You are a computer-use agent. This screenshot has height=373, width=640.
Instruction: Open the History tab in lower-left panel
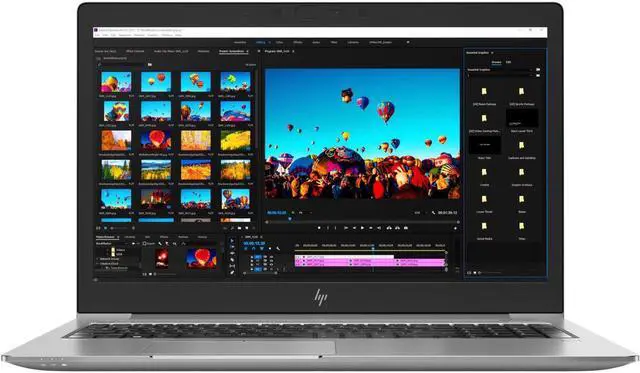click(x=202, y=237)
